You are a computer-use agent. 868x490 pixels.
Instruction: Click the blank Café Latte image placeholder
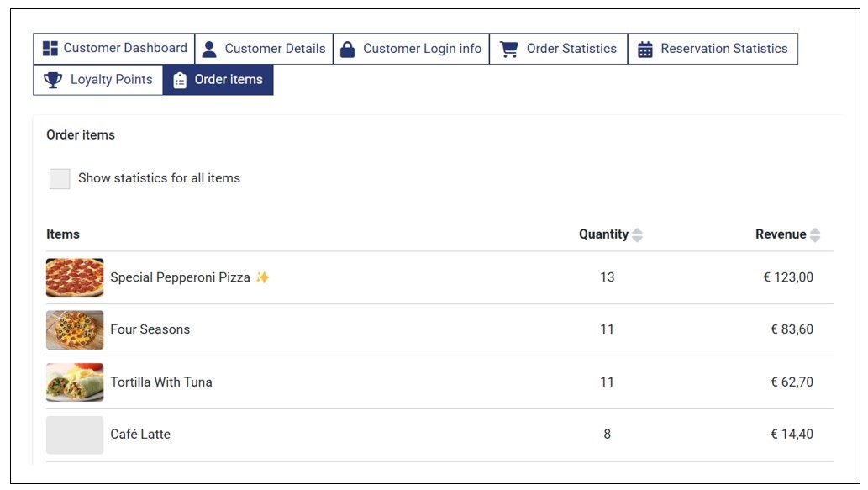point(75,435)
